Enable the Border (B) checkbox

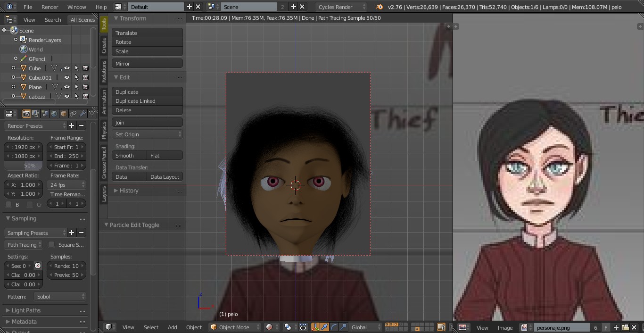[8, 204]
